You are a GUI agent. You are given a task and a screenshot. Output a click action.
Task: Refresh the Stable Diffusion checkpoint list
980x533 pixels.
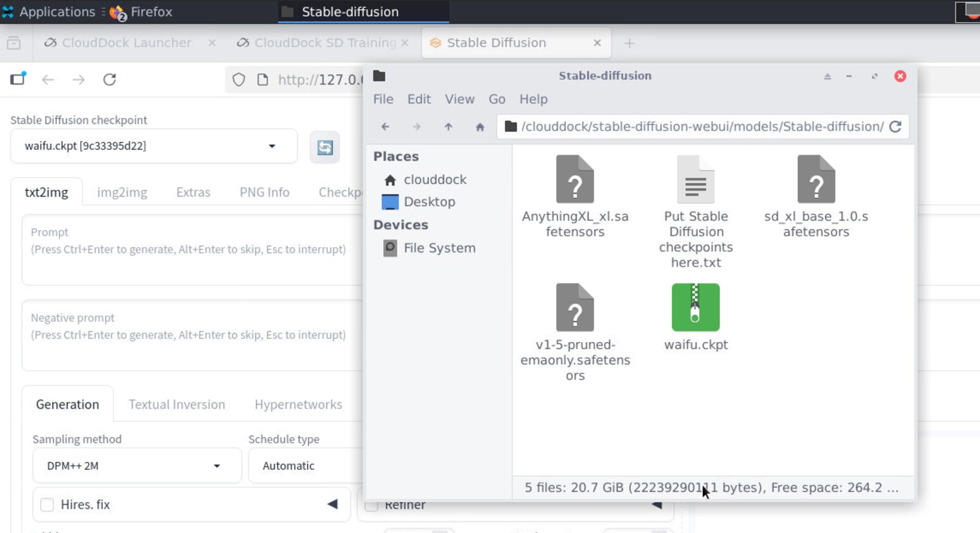[325, 147]
